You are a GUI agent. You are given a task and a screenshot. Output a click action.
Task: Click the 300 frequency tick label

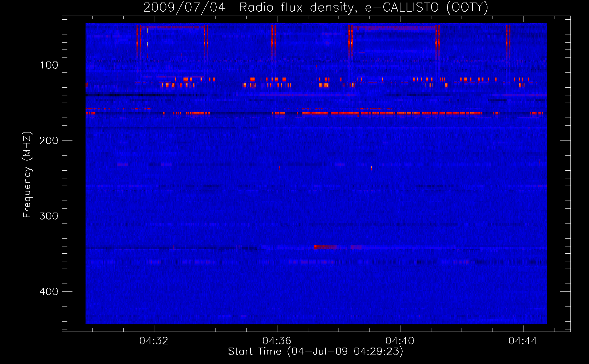click(48, 216)
